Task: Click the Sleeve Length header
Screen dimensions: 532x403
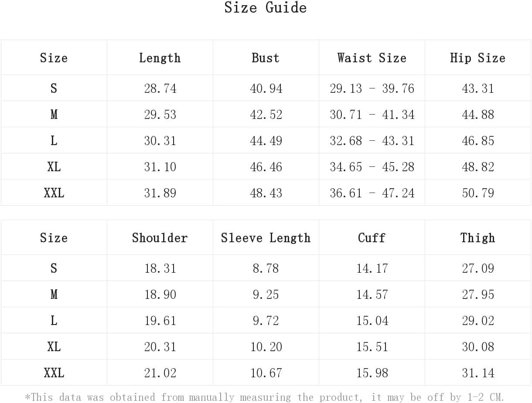Action: [266, 237]
